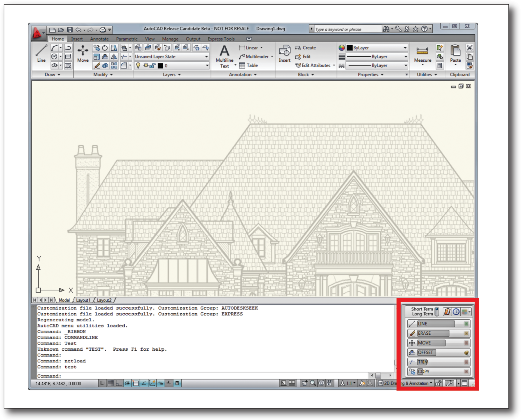Expand the Draw panel
Screen dimensions: 521x420
[53, 74]
